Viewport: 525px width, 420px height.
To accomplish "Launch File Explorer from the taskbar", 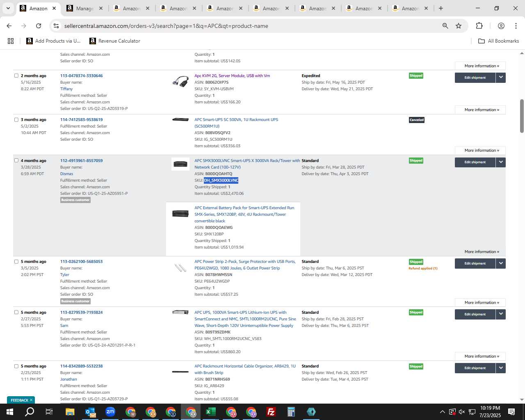I will 70,412.
